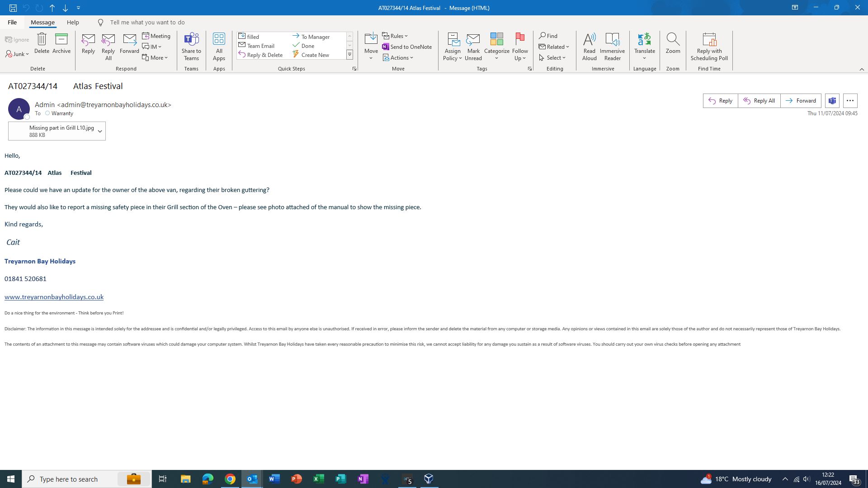The height and width of the screenshot is (488, 868).
Task: Collapse the ribbon with the chevron
Action: pyautogui.click(x=861, y=69)
